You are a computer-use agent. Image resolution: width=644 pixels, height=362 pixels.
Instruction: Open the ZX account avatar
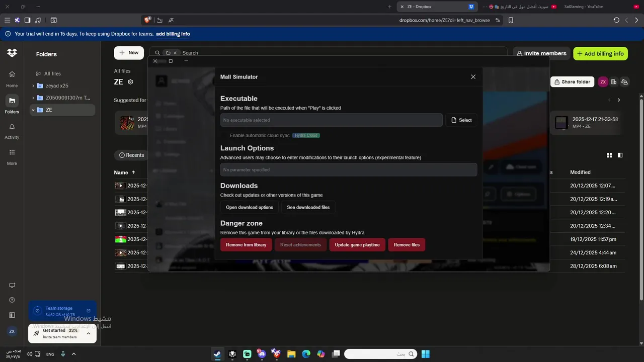pos(603,82)
